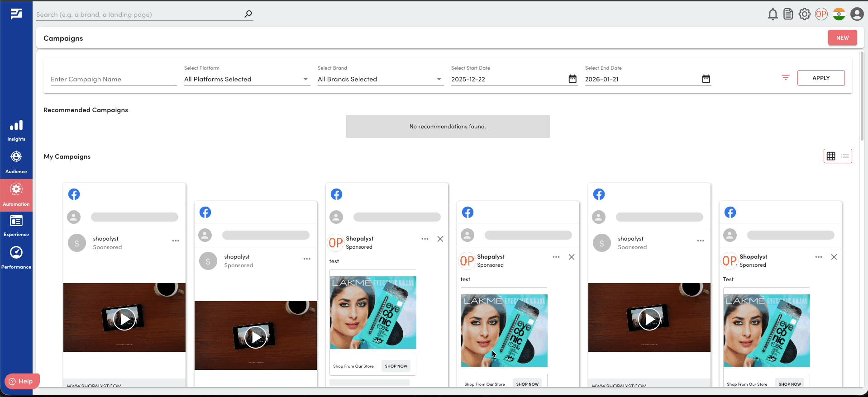Open three-dot menu on fourth card's Shopalyst ad

(556, 257)
